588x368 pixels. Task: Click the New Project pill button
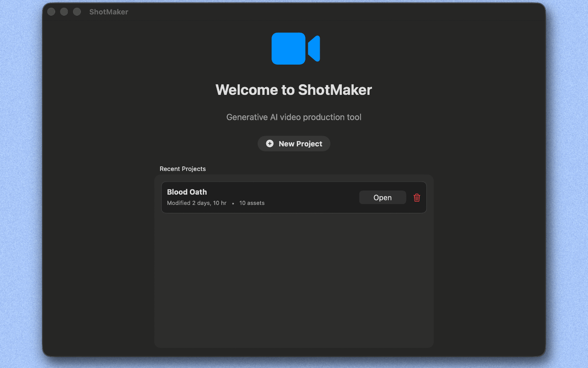pyautogui.click(x=294, y=144)
